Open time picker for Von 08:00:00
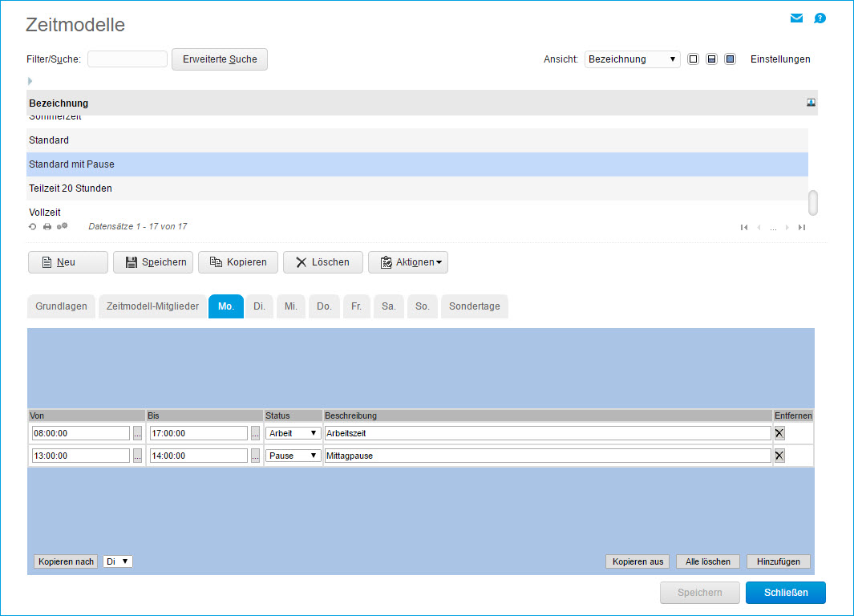The image size is (854, 616). (x=137, y=434)
